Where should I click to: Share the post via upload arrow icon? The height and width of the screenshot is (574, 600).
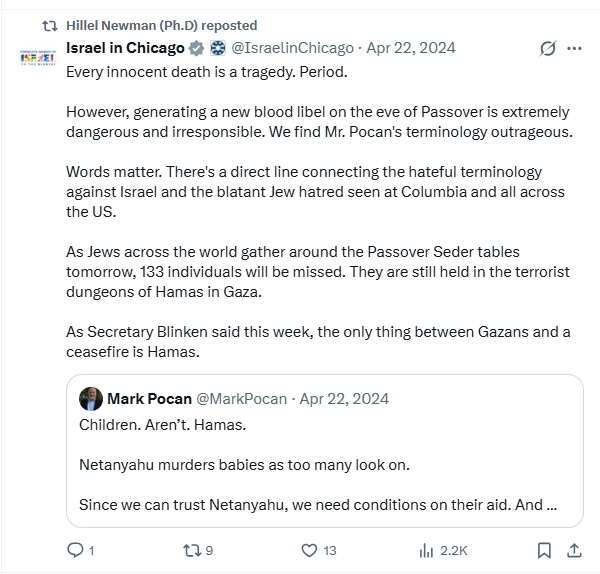574,550
